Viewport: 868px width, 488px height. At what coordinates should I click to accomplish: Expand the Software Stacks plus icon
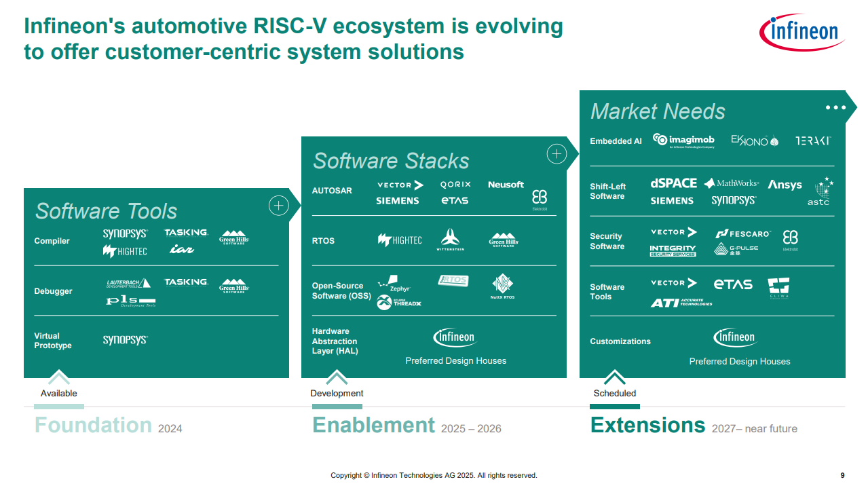coord(556,155)
